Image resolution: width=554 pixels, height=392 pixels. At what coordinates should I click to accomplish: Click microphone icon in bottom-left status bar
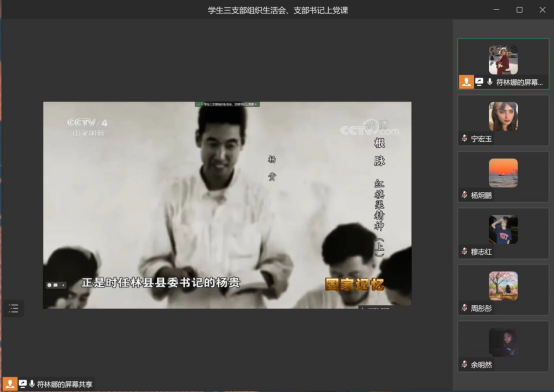32,384
